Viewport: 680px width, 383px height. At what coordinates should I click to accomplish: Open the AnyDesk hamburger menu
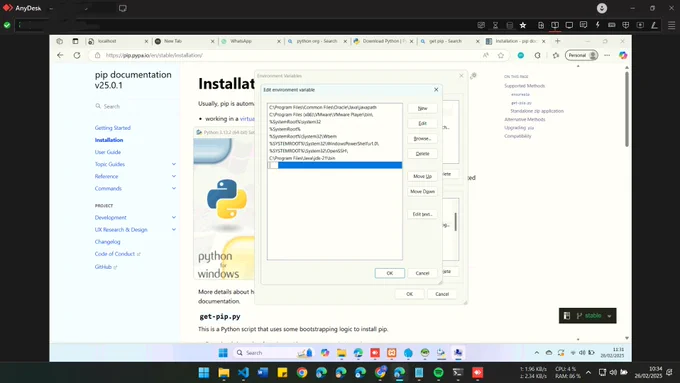[671, 25]
